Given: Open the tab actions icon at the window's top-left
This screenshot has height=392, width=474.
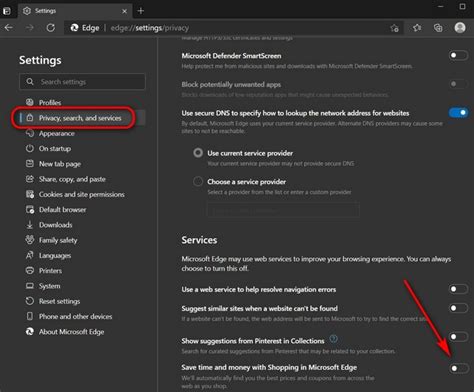Looking at the screenshot, I should [6, 11].
